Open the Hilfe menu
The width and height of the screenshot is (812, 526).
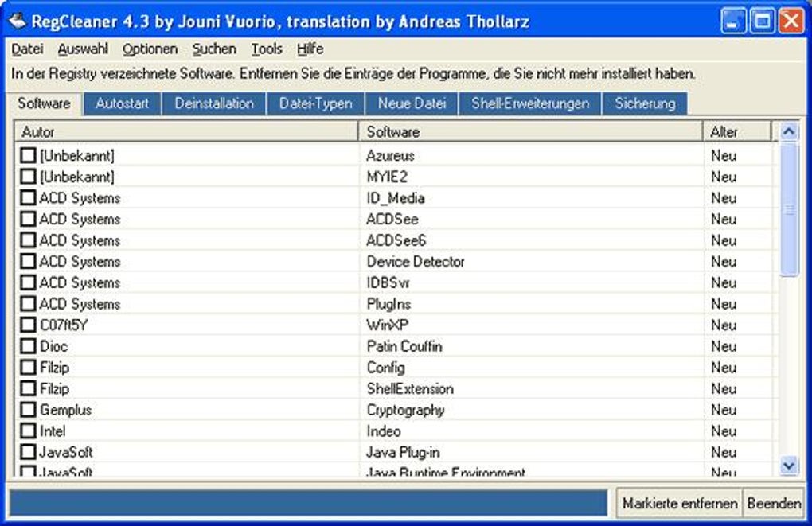click(x=310, y=49)
